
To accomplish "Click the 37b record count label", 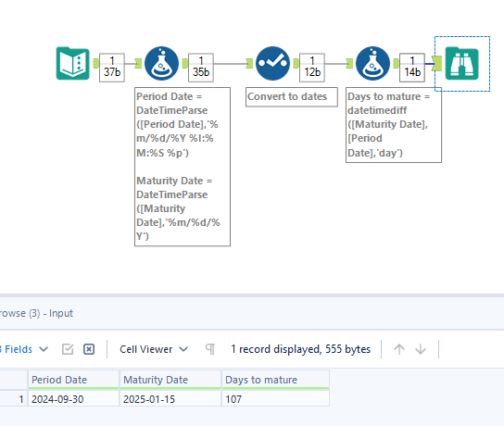I will pyautogui.click(x=112, y=68).
